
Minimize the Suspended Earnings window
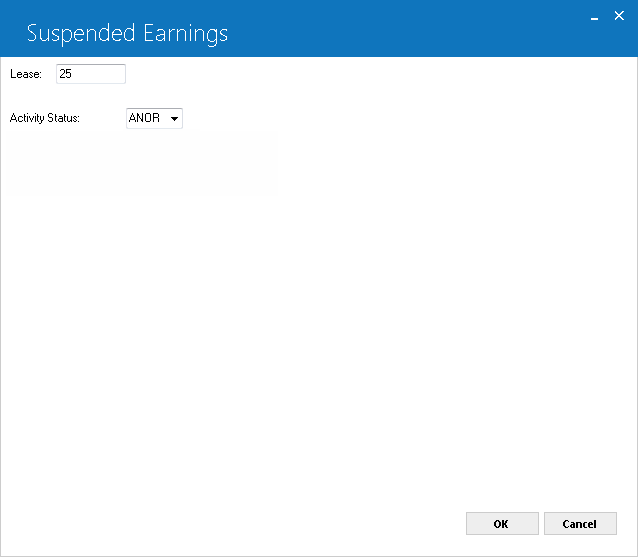point(594,17)
